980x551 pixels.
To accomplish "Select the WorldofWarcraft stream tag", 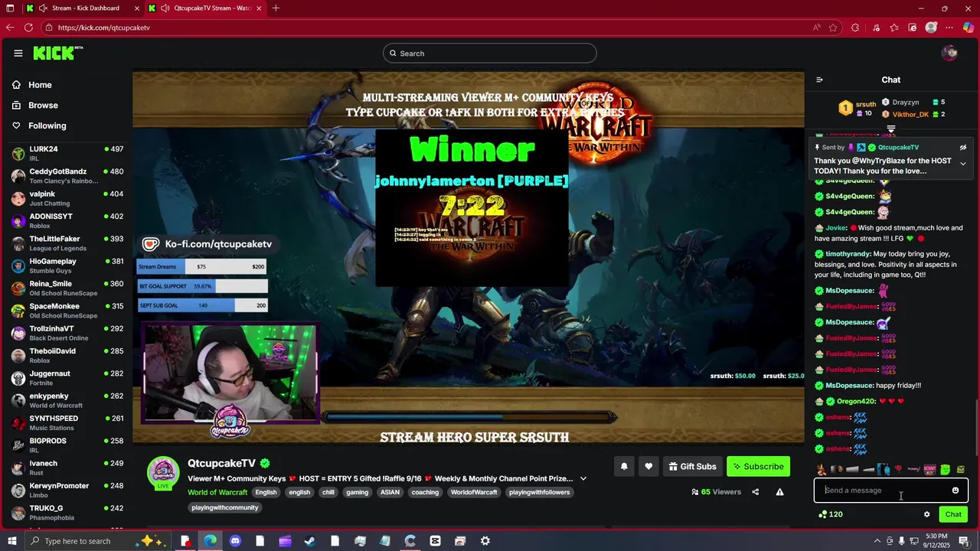I will click(x=474, y=492).
